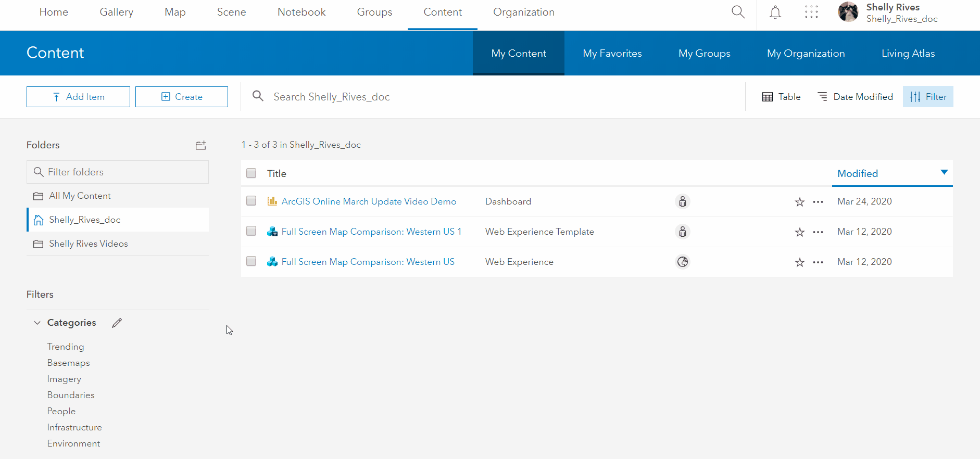Open the Scene viewer
The width and height of the screenshot is (980, 459).
232,12
